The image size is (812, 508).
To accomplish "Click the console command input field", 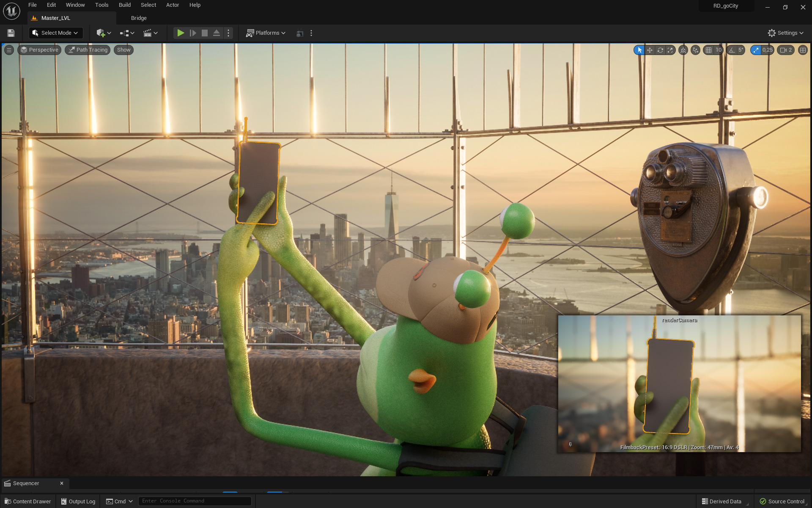I will [195, 501].
